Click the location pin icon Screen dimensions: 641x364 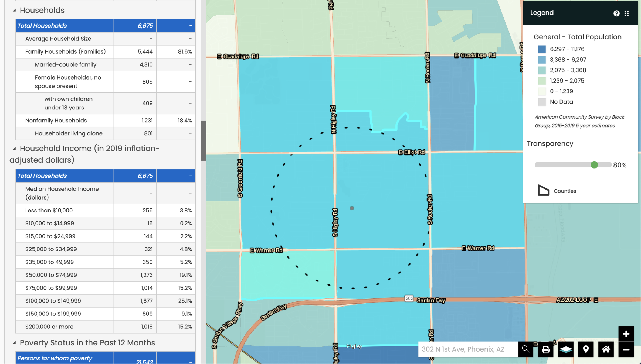(586, 349)
